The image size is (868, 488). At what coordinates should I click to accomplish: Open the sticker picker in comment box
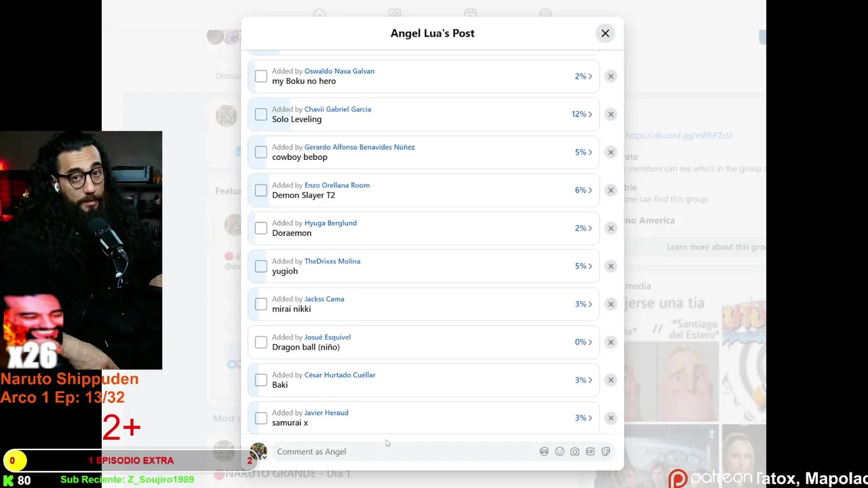[606, 451]
